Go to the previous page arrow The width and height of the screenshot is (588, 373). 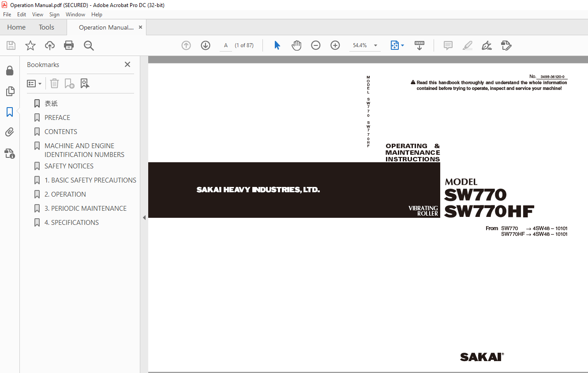pos(186,45)
